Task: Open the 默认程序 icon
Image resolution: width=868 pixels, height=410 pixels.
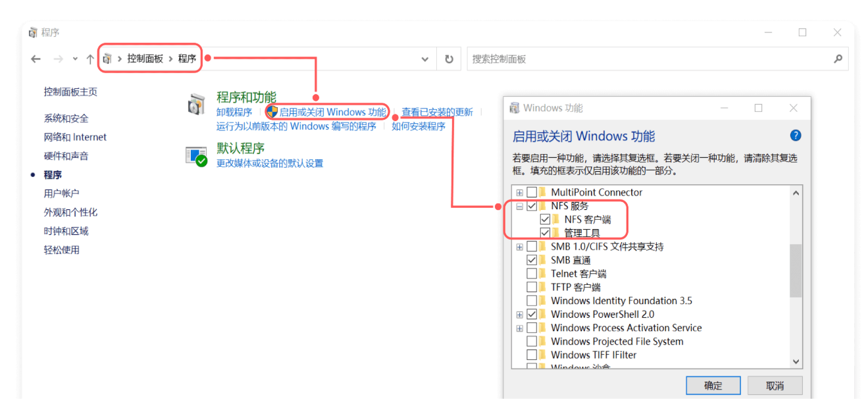Action: 197,156
